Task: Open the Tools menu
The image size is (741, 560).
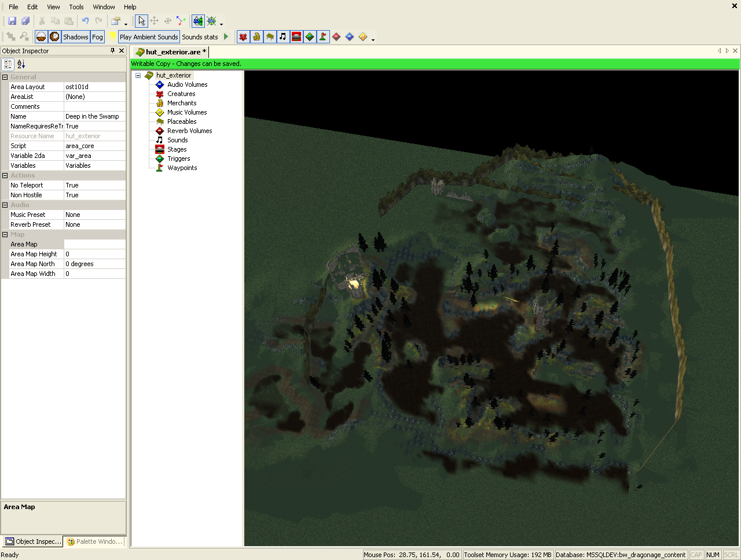Action: (76, 7)
